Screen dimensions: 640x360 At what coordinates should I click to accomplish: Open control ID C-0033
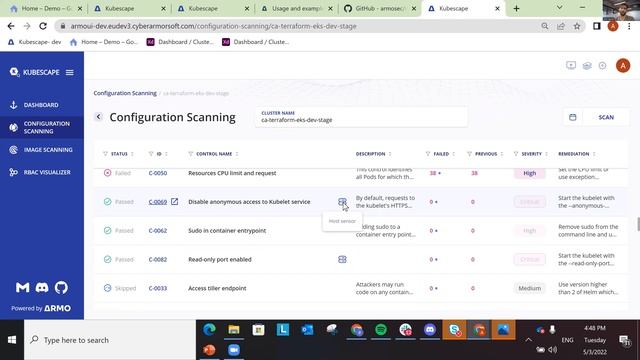pos(158,288)
